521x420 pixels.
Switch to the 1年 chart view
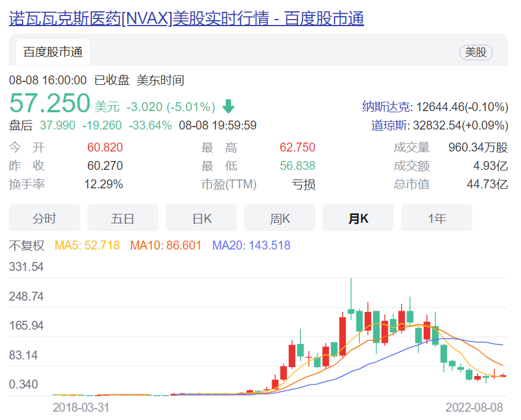tap(437, 219)
